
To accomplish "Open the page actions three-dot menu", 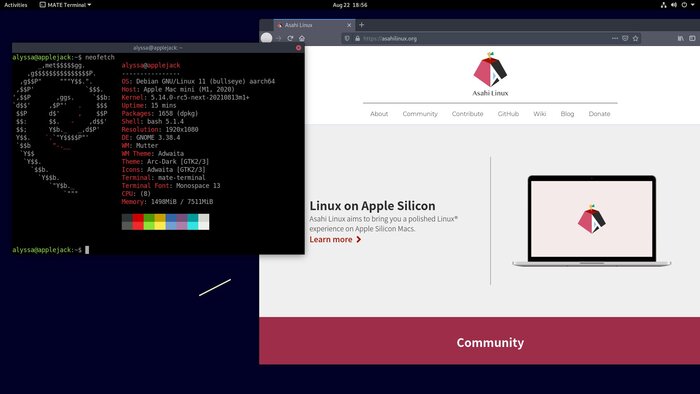I will [615, 38].
